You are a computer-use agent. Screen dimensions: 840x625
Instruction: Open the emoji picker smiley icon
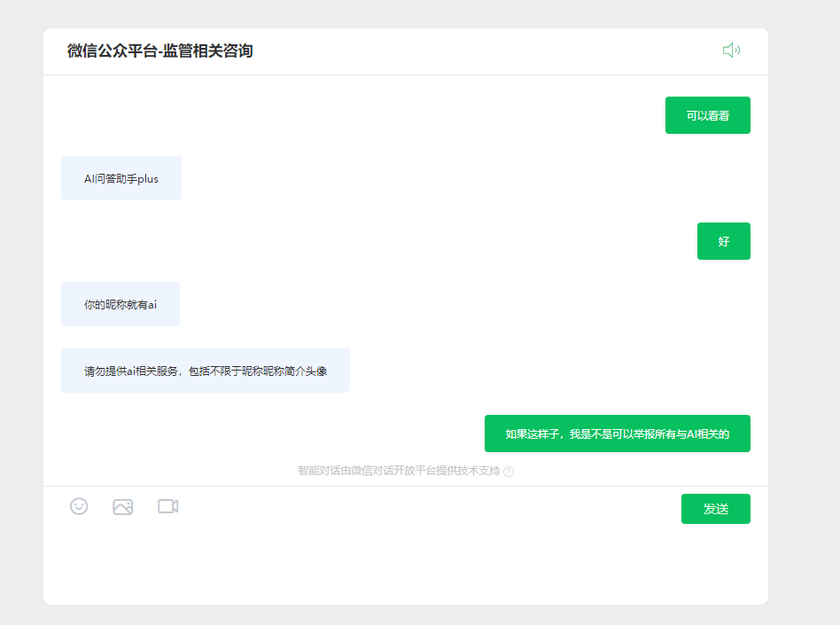[x=79, y=506]
